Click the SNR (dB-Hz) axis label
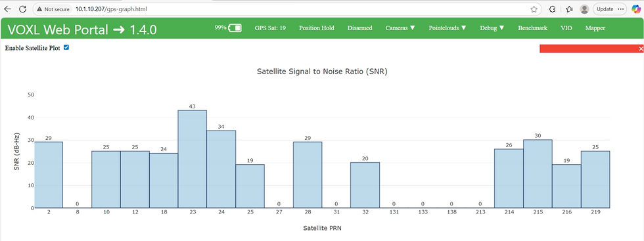 coord(17,152)
